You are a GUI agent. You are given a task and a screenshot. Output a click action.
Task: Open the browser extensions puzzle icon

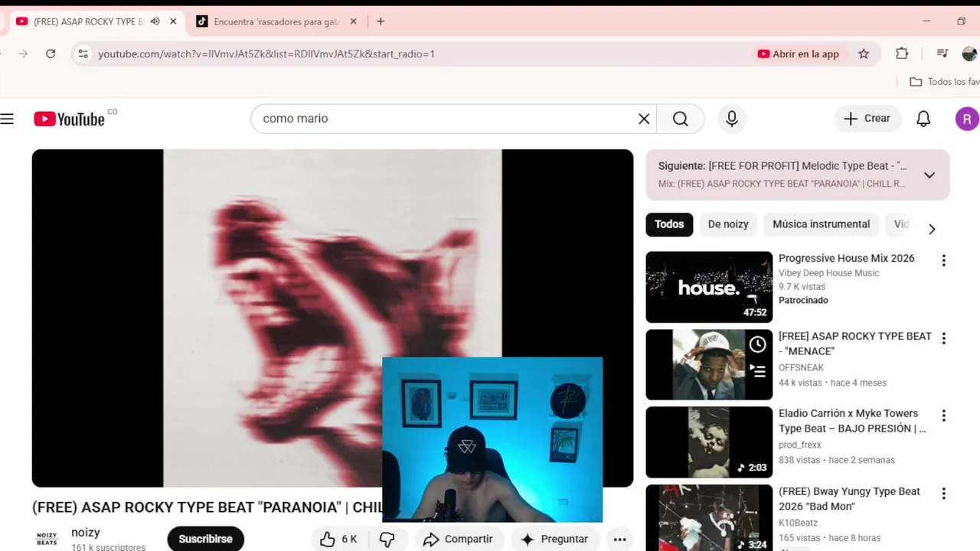point(902,54)
